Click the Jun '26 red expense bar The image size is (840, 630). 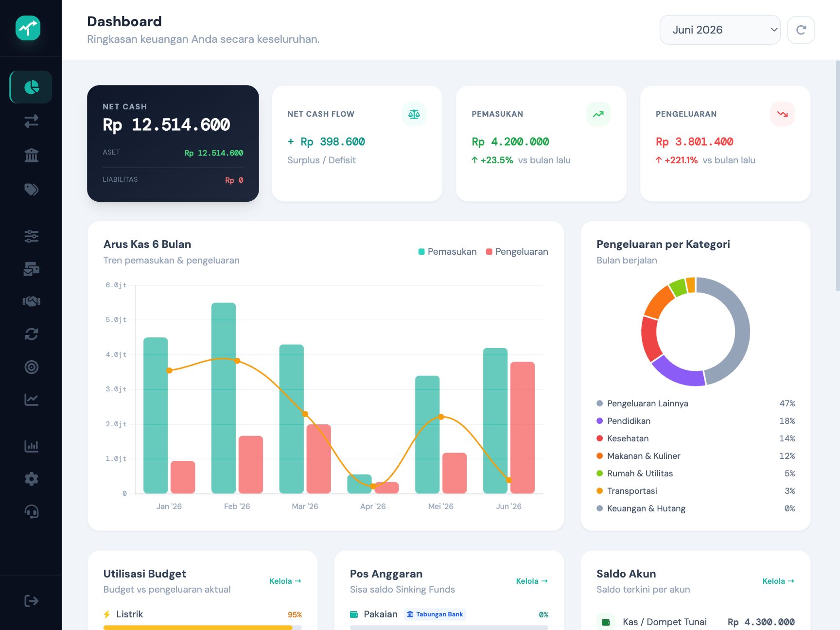coord(523,428)
